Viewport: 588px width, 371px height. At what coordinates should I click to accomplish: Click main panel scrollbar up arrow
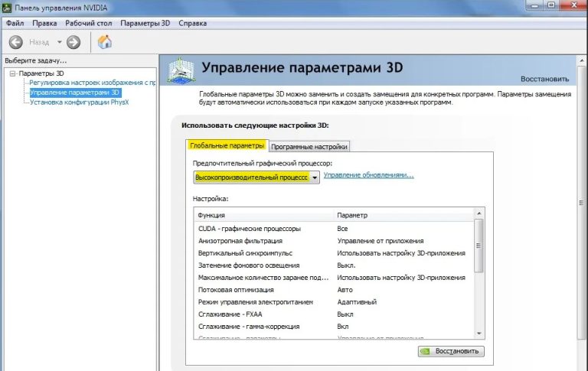(x=582, y=60)
